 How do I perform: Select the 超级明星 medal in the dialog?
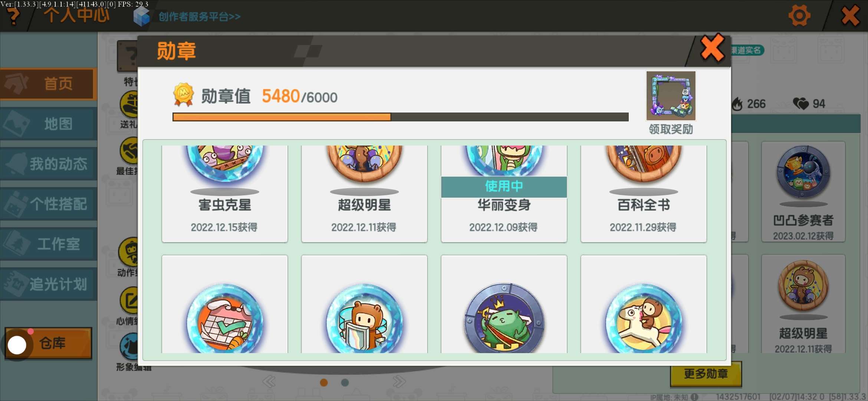coord(364,193)
